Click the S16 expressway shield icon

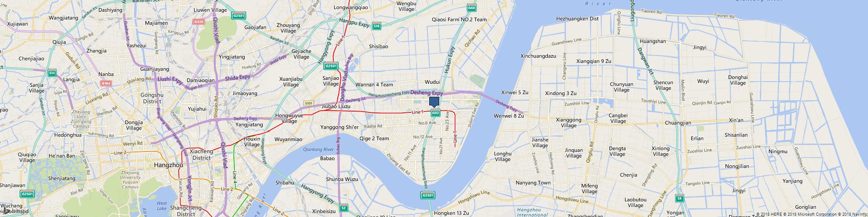tap(377, 26)
